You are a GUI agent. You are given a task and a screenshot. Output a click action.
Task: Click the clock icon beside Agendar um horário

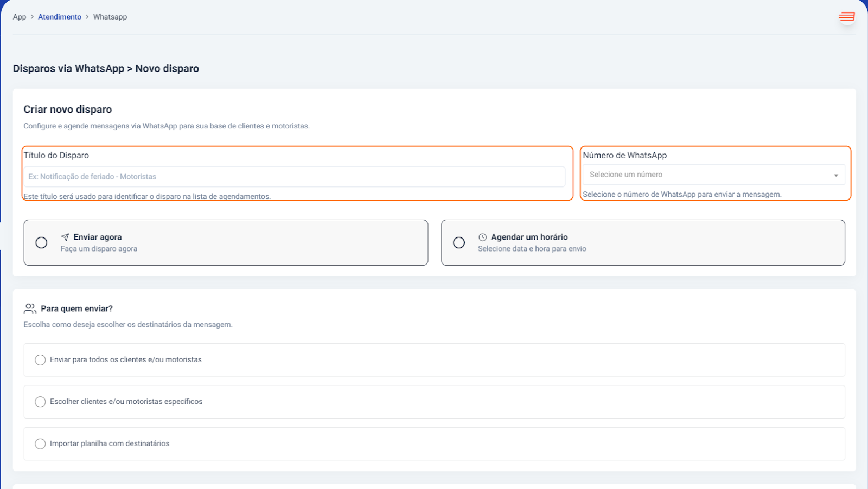pos(482,237)
